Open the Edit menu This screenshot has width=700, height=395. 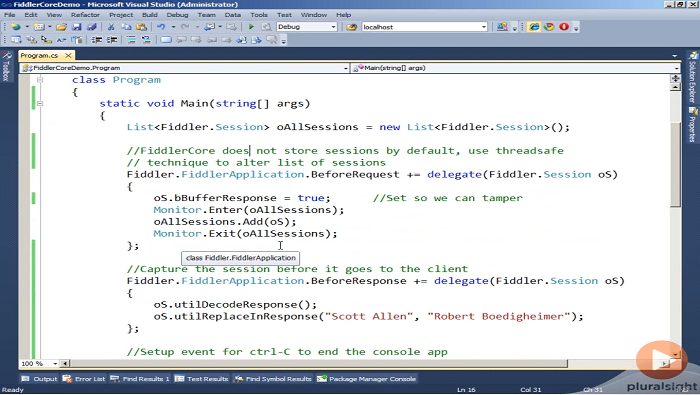point(31,15)
